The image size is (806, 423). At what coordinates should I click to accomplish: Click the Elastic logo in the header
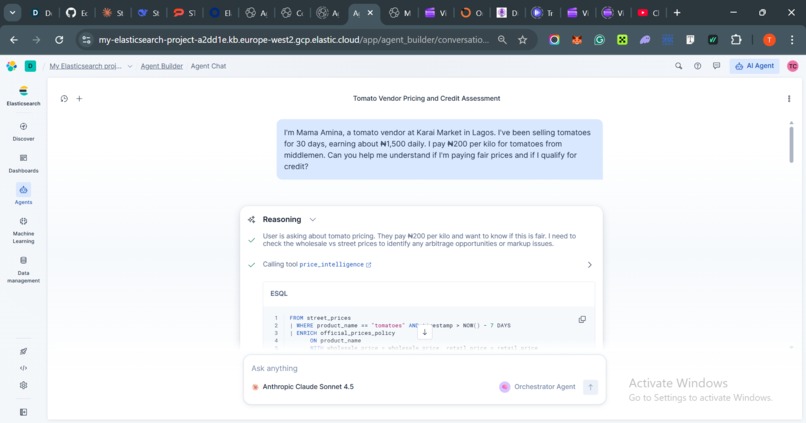point(11,66)
